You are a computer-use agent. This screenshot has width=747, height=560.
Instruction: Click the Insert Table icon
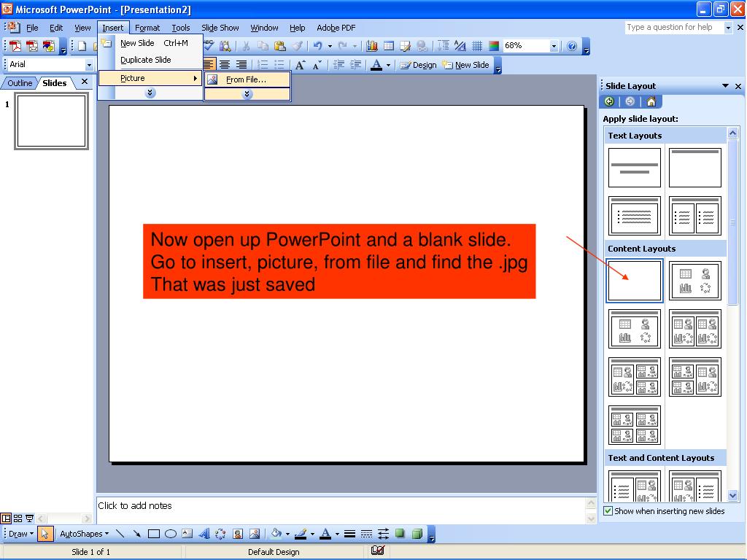(389, 46)
